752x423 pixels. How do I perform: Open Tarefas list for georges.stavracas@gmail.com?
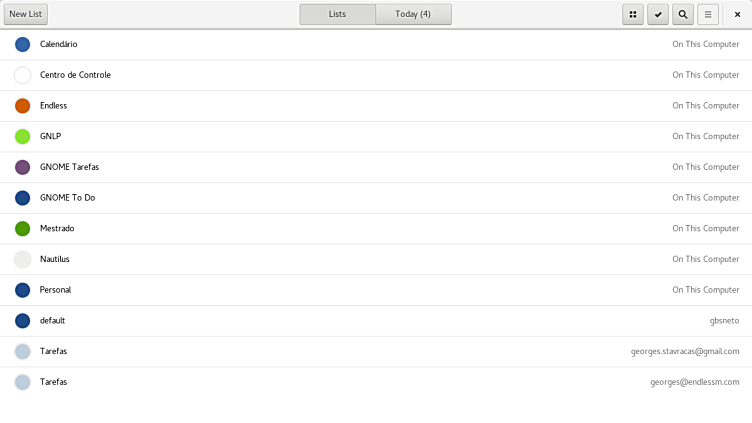[54, 351]
